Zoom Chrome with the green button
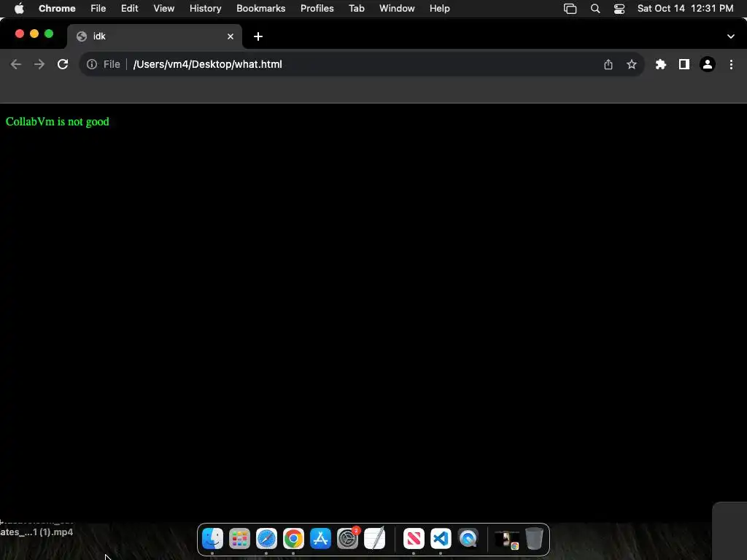The image size is (747, 560). point(49,34)
